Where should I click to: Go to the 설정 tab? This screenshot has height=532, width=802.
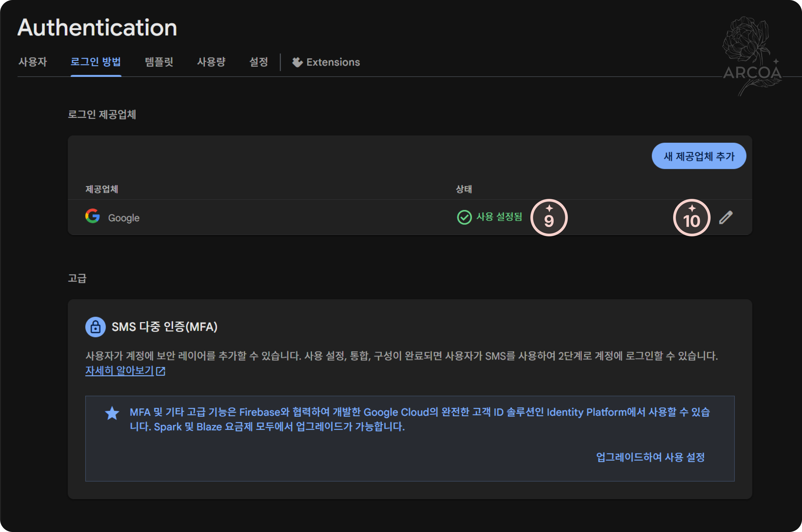pyautogui.click(x=259, y=62)
